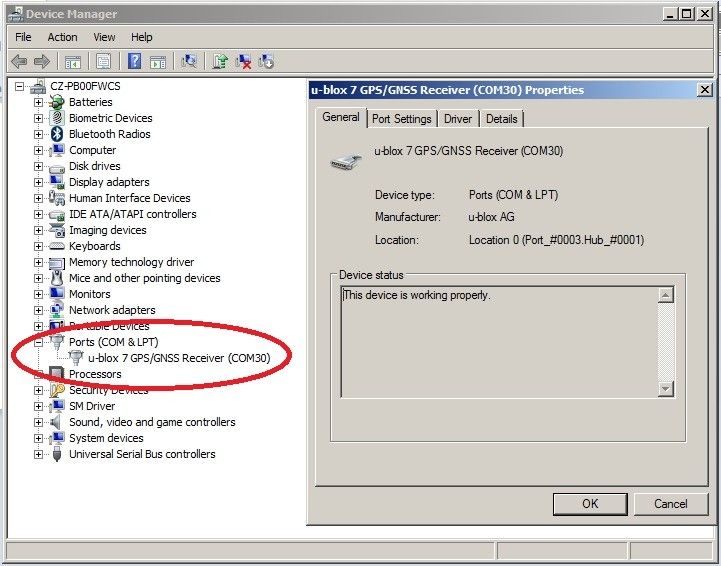Select the Security Devices key icon
721x566 pixels.
(x=57, y=390)
